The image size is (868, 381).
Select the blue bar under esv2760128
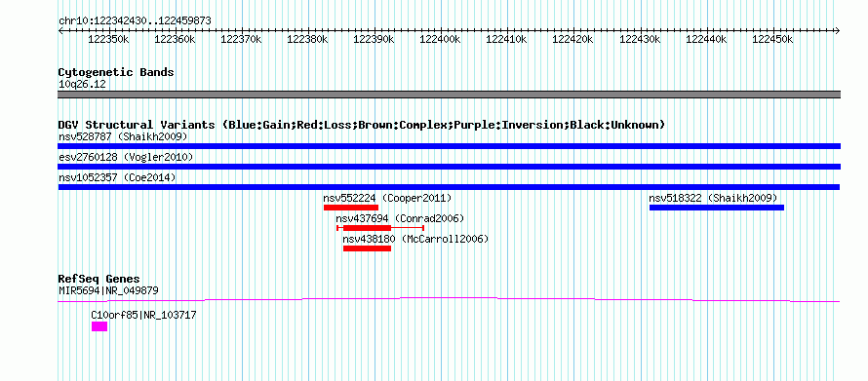point(449,167)
